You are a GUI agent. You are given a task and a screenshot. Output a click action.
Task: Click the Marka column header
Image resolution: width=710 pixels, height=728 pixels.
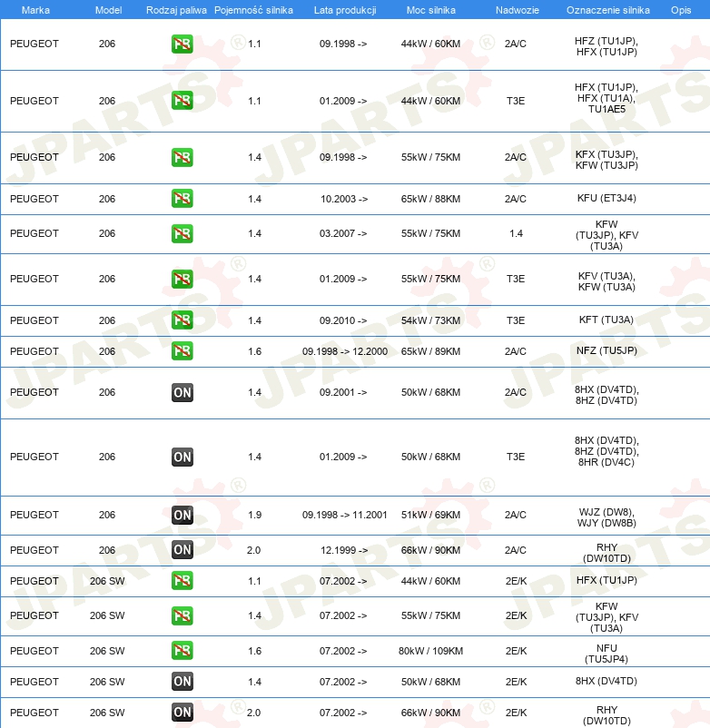(x=35, y=10)
